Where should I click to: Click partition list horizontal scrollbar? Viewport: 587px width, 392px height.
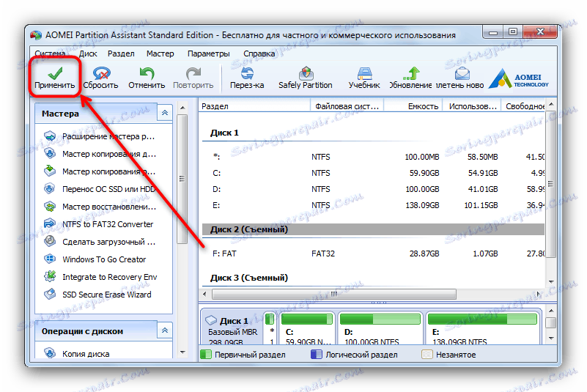334,294
